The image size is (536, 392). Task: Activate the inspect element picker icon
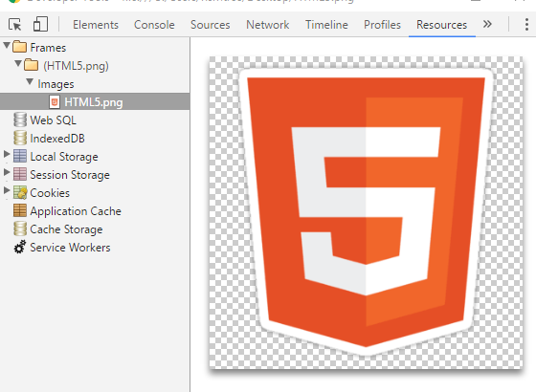[x=15, y=25]
